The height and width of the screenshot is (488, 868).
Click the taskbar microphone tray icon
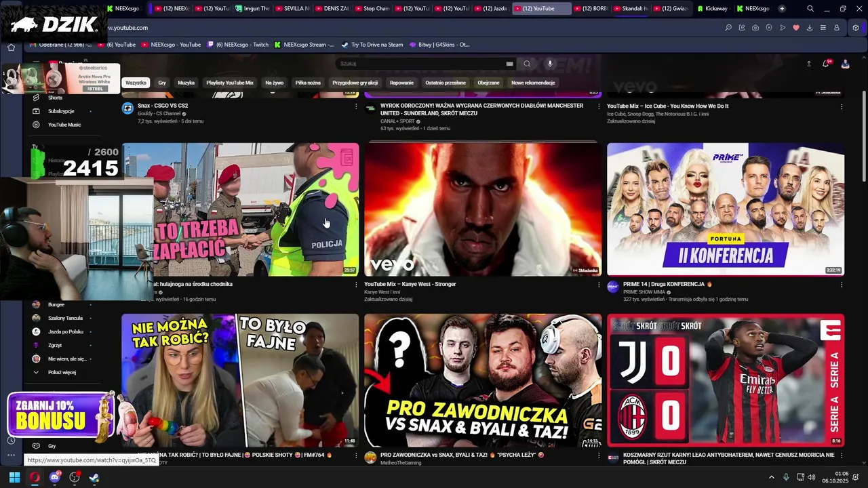click(786, 477)
